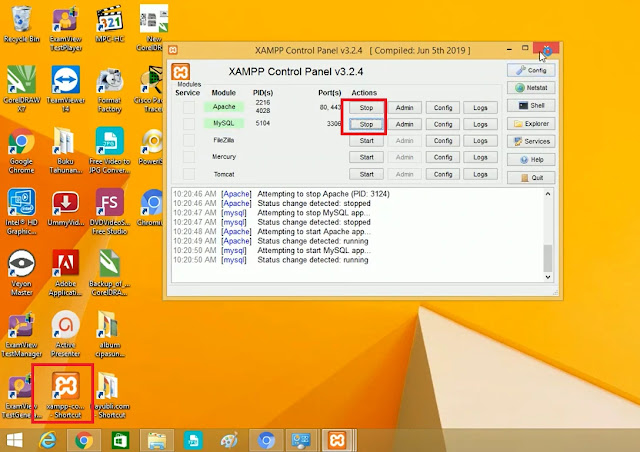Open Internet Explorer from the taskbar
Screen dimensions: 640x452
tap(48, 441)
